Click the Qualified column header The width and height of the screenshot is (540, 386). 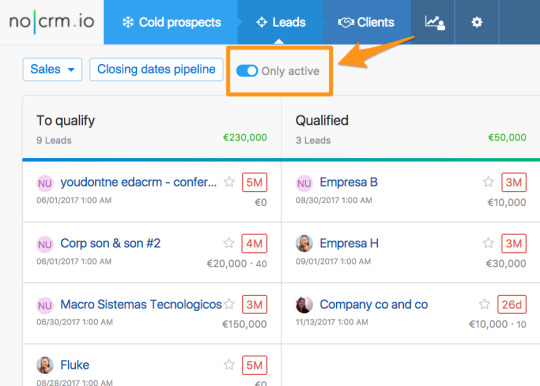(322, 121)
